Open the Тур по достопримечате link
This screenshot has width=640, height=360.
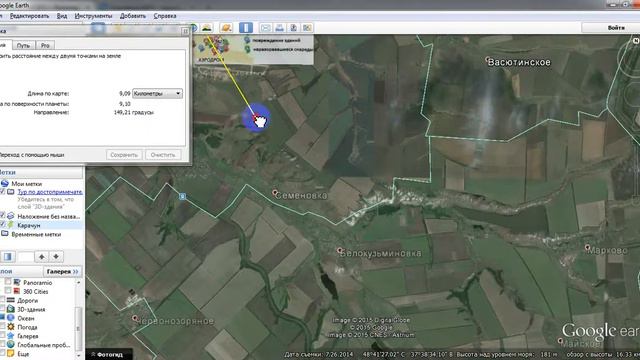pos(50,192)
